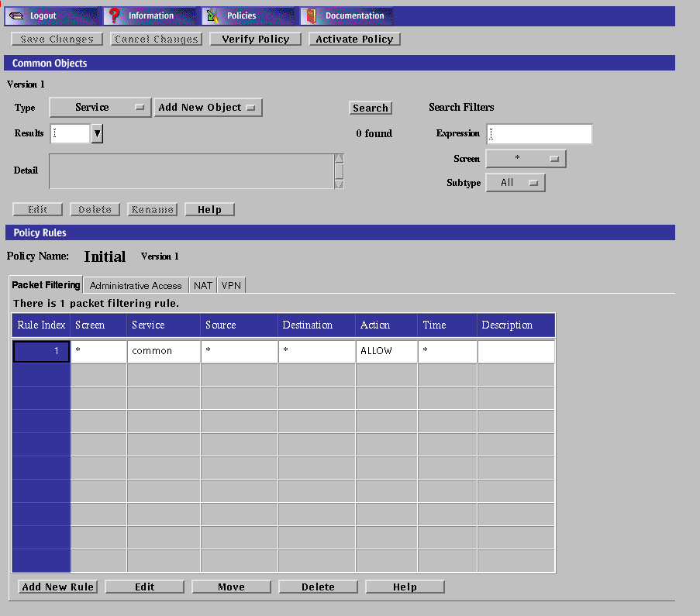
Task: Click the 'common' service cell
Action: pyautogui.click(x=164, y=351)
